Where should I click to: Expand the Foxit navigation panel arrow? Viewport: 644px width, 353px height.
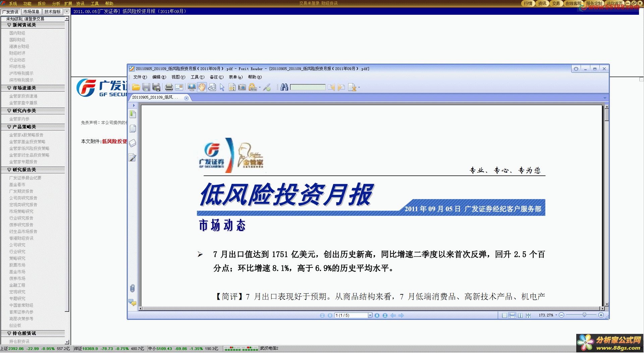[133, 105]
